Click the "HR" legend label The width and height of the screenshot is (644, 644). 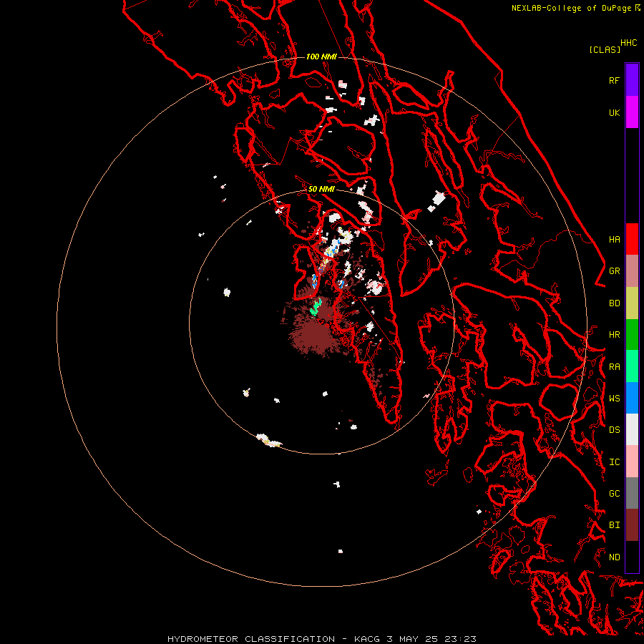[614, 335]
